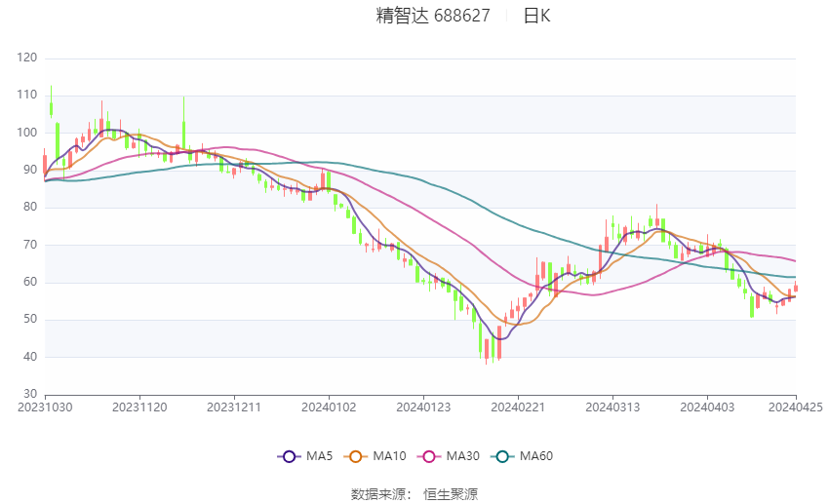The width and height of the screenshot is (829, 504).
Task: Toggle the MA10 legend series
Action: 375,456
